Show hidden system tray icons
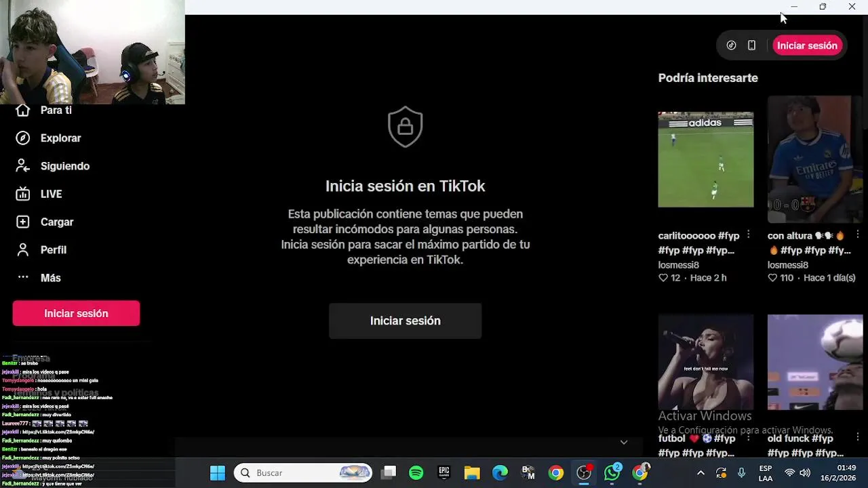The image size is (868, 488). tap(701, 473)
